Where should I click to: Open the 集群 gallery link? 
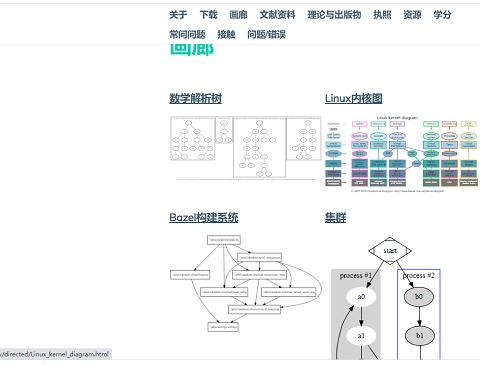point(335,217)
